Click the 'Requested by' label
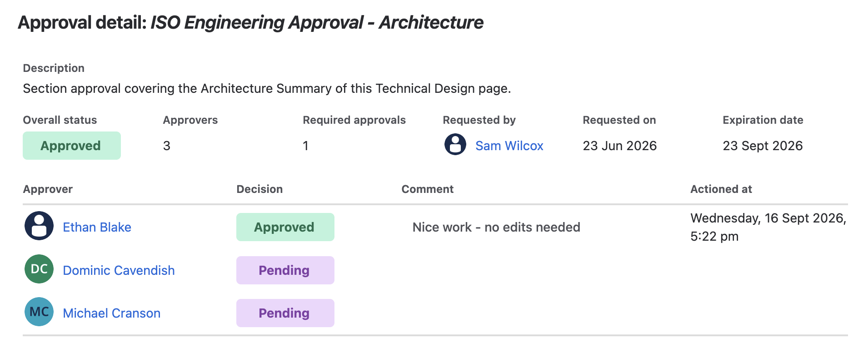The image size is (868, 354). point(479,120)
